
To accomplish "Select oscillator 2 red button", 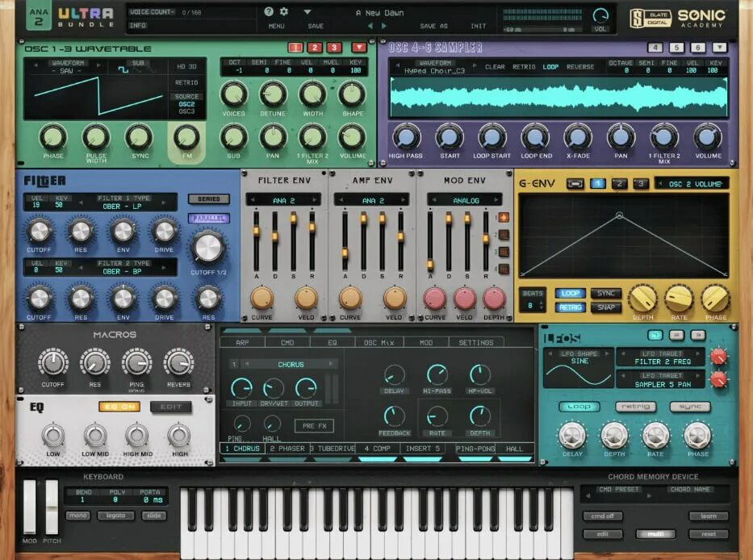I will coord(315,48).
